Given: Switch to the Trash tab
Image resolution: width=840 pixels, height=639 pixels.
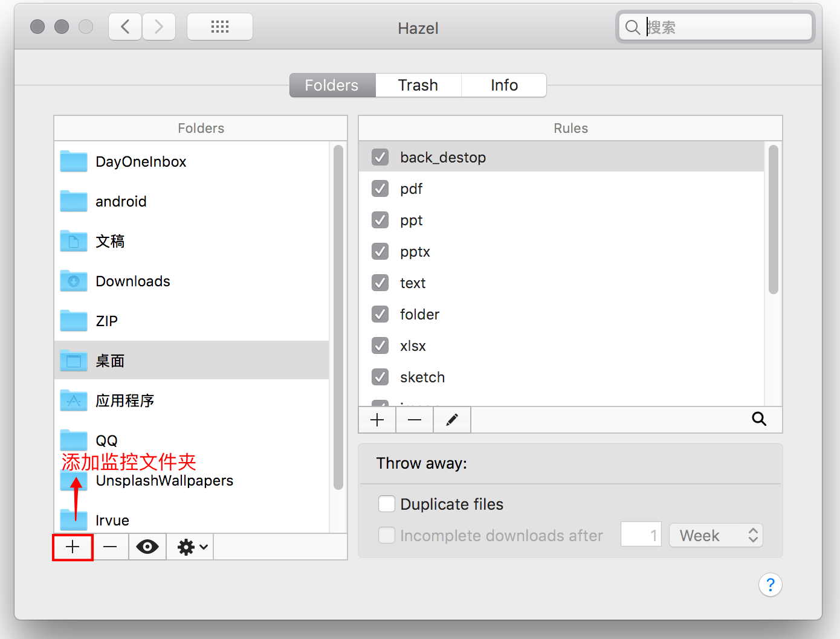Looking at the screenshot, I should point(418,85).
